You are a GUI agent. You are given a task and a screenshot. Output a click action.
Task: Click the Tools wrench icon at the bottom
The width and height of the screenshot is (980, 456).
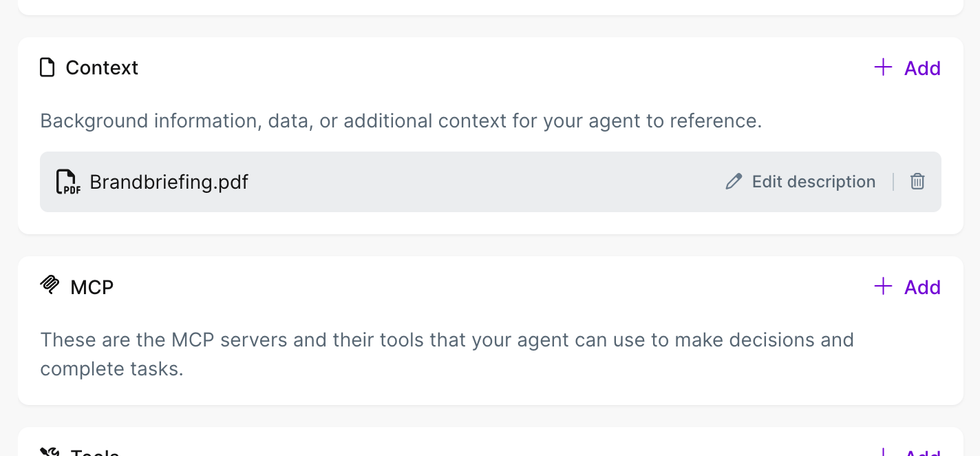click(50, 452)
